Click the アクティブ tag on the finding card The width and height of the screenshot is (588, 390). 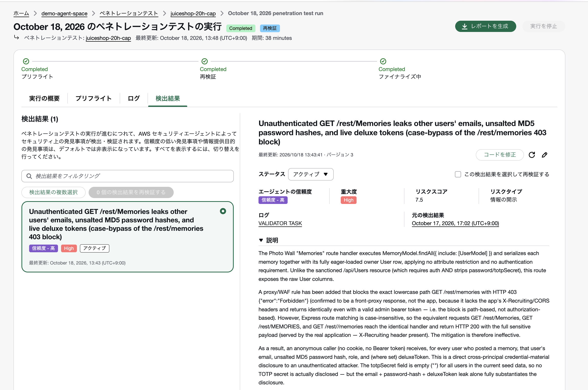click(95, 248)
